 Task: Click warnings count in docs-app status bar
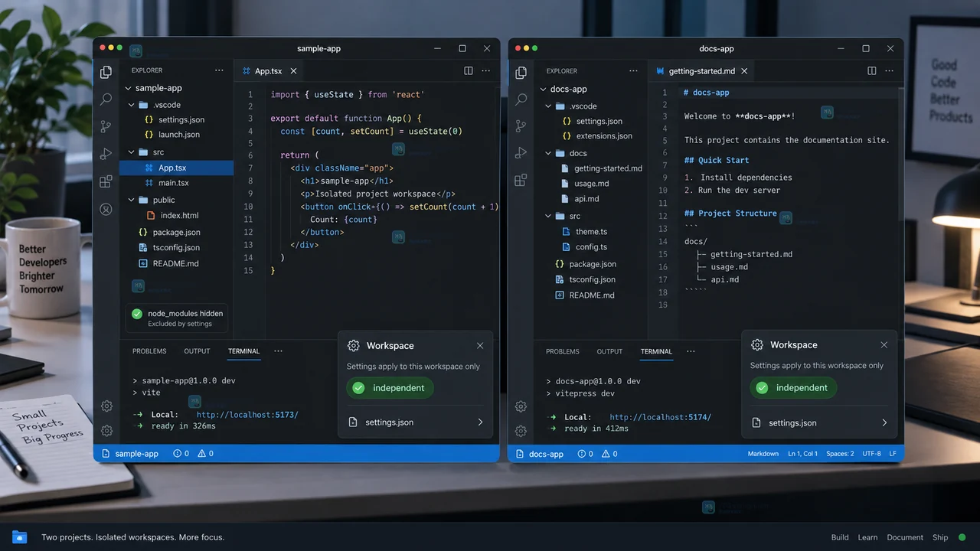[610, 454]
